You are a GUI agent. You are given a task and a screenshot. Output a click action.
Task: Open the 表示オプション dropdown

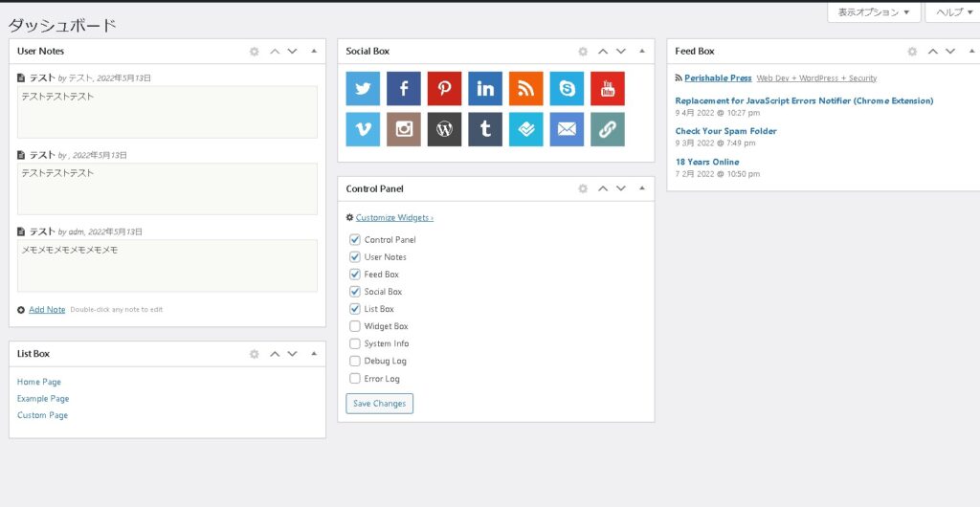(873, 12)
